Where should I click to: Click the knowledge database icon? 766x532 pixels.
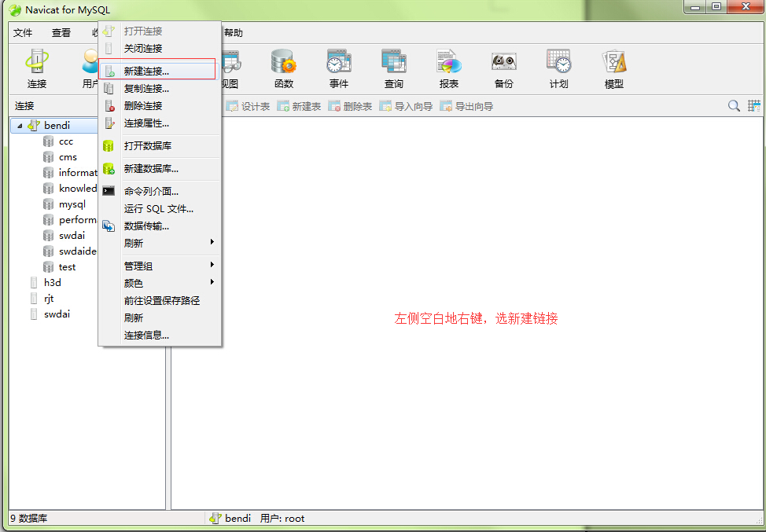(x=48, y=189)
